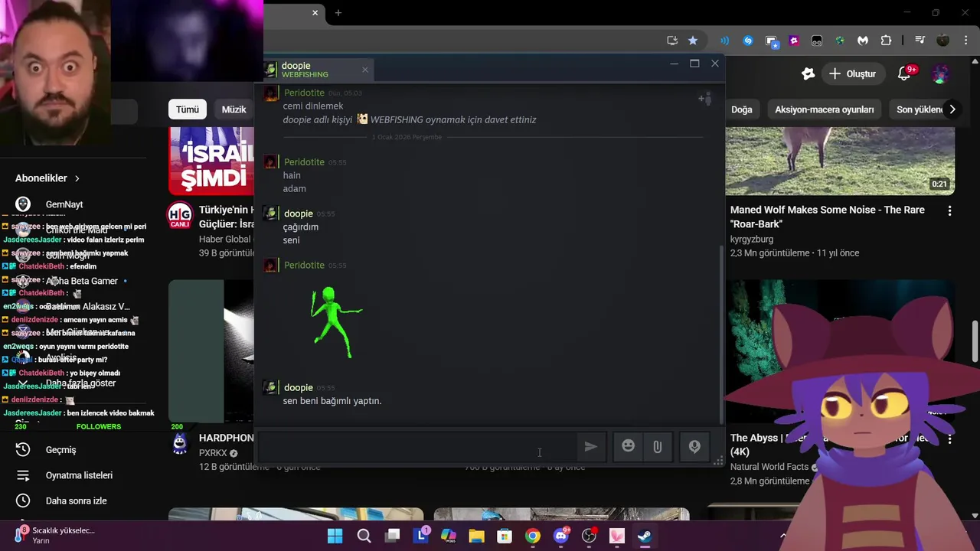Open the YouTube account avatar menu
Image resolution: width=980 pixels, height=551 pixels.
point(941,73)
